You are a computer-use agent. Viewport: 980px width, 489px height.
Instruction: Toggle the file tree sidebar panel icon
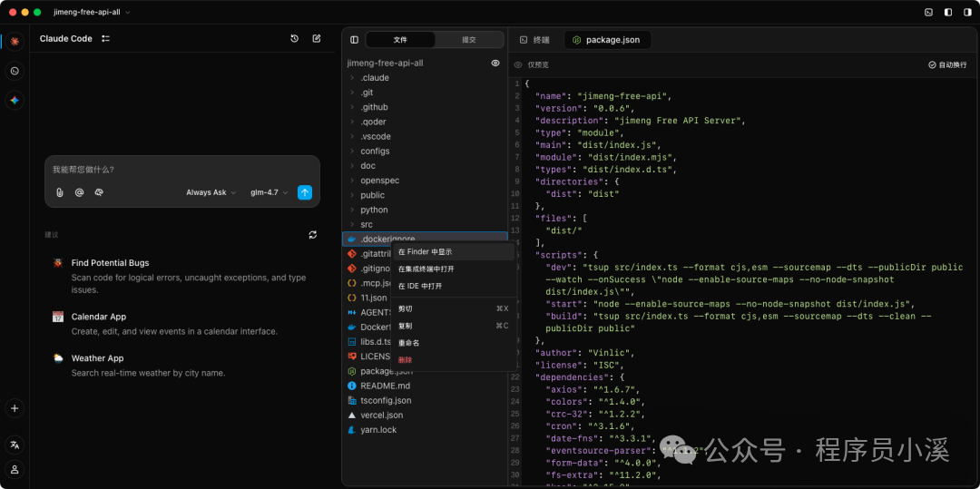[x=355, y=39]
